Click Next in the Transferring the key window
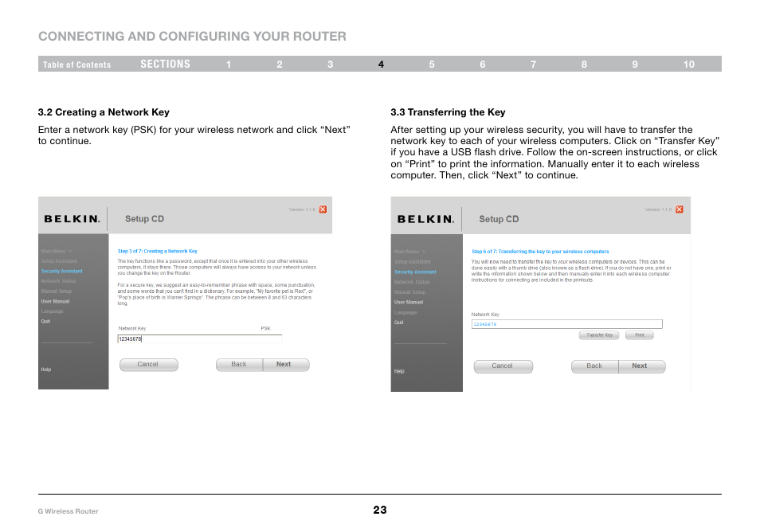 tap(641, 366)
